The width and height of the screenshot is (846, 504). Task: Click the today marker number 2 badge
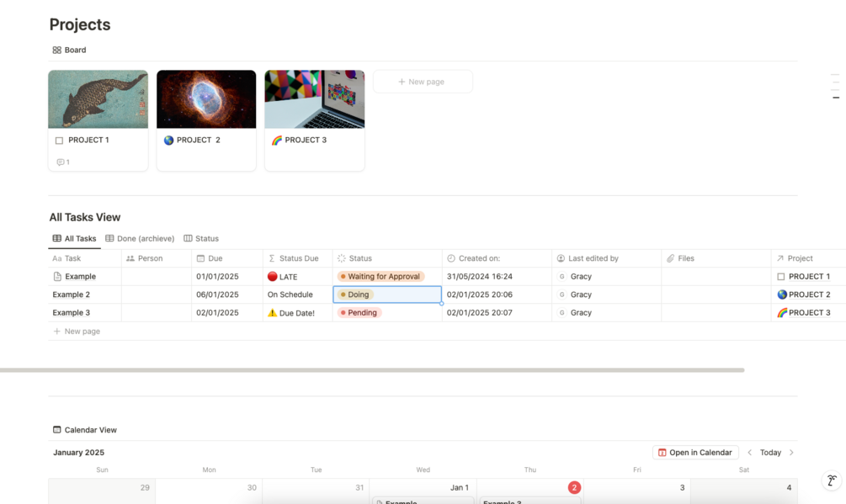click(x=574, y=488)
